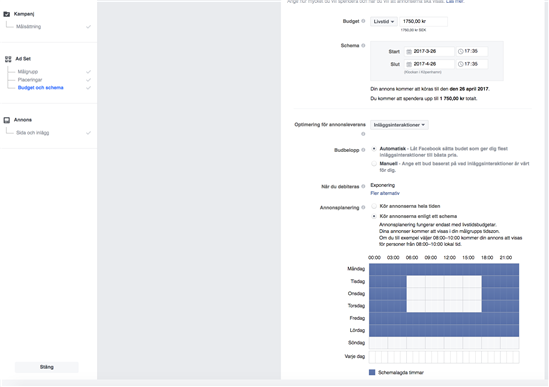
Task: Open the Livstid budget type dropdown
Action: (383, 22)
